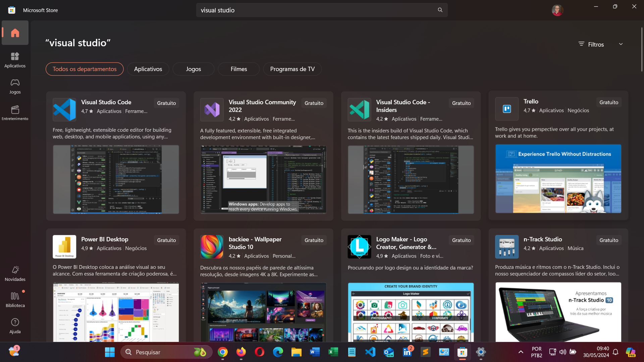
Task: Open File Explorer from the taskbar
Action: (x=297, y=352)
